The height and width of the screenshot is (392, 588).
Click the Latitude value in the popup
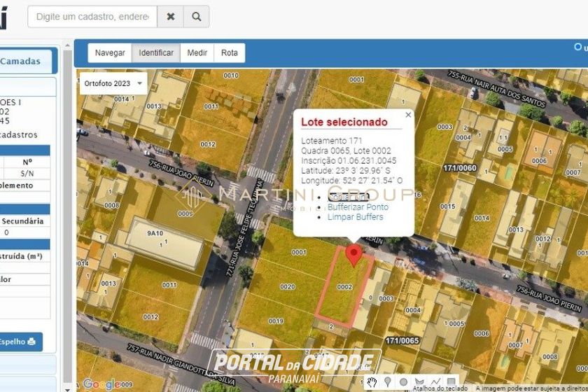[x=345, y=170]
